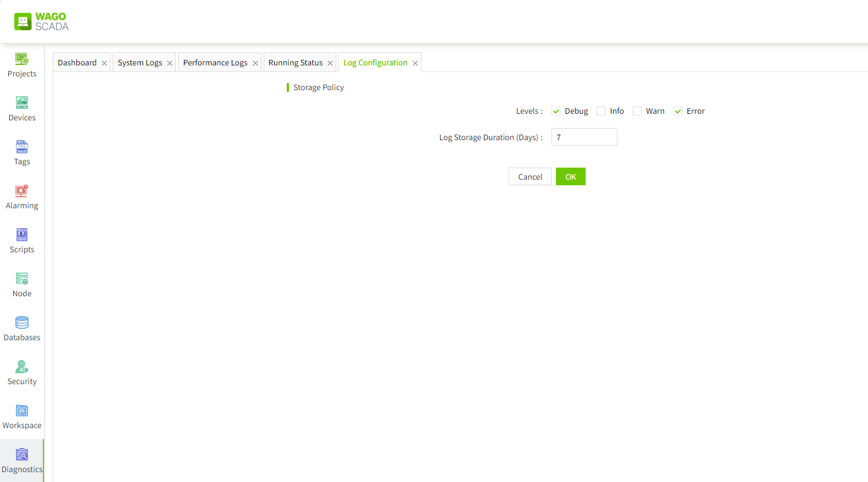Focus the Log Storage Duration field

click(x=584, y=137)
